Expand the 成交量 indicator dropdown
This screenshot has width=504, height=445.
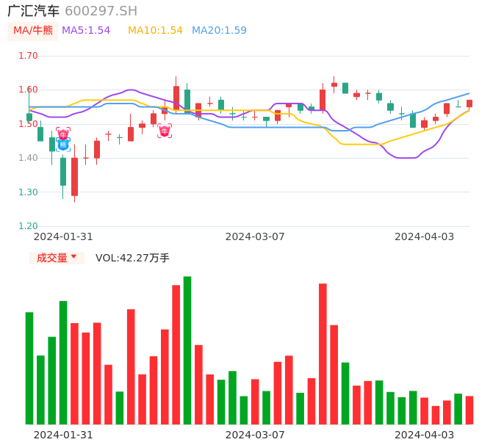[x=57, y=258]
